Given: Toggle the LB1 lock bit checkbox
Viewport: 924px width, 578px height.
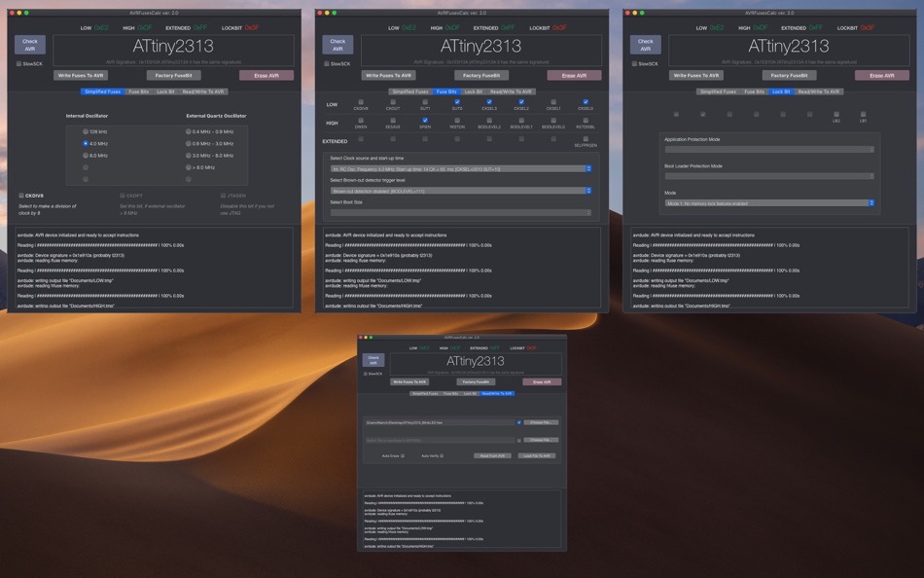Looking at the screenshot, I should pyautogui.click(x=863, y=115).
